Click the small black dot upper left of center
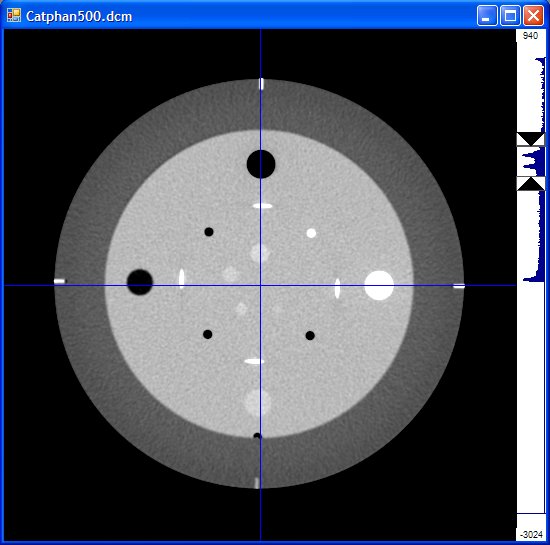This screenshot has width=550, height=545. point(209,232)
